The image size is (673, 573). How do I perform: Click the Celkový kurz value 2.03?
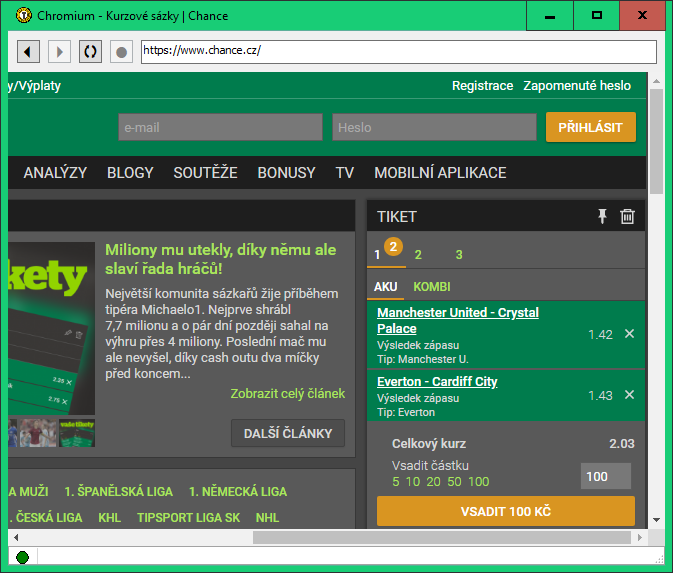tap(621, 443)
